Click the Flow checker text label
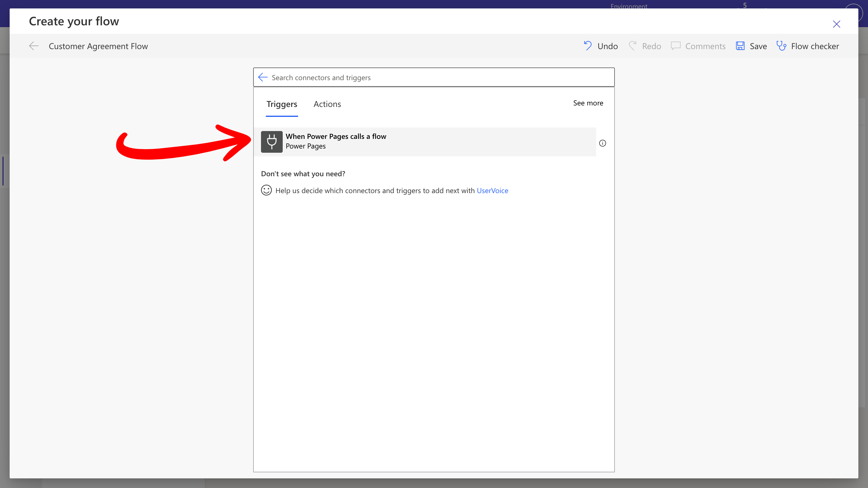This screenshot has width=868, height=488. point(815,46)
